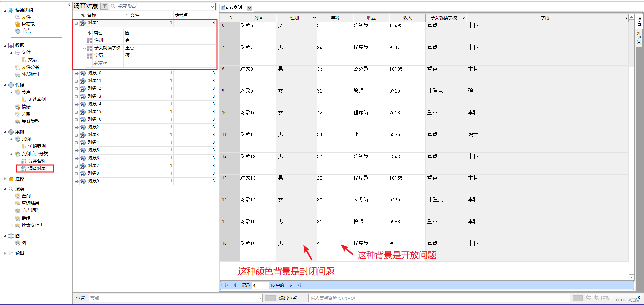Expand the 注释 section

pyautogui.click(x=5, y=179)
